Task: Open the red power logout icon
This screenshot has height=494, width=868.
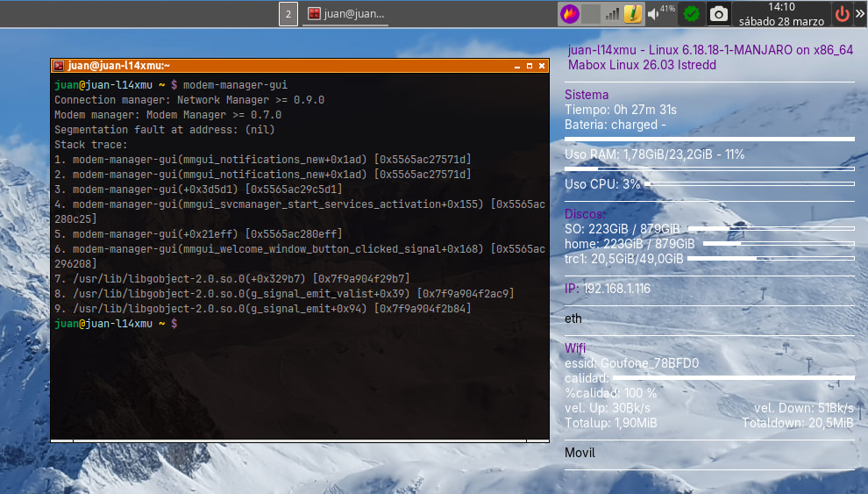Action: click(x=842, y=14)
